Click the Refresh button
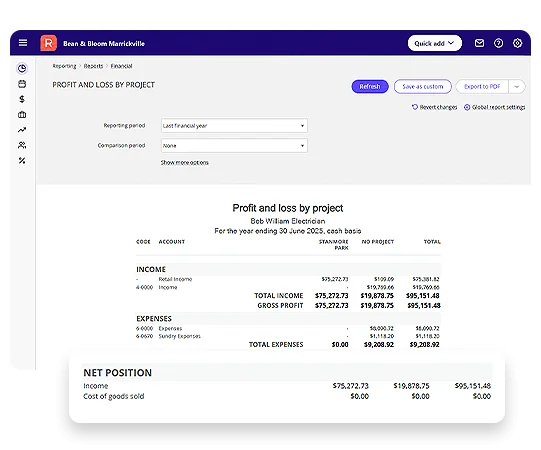 (370, 87)
